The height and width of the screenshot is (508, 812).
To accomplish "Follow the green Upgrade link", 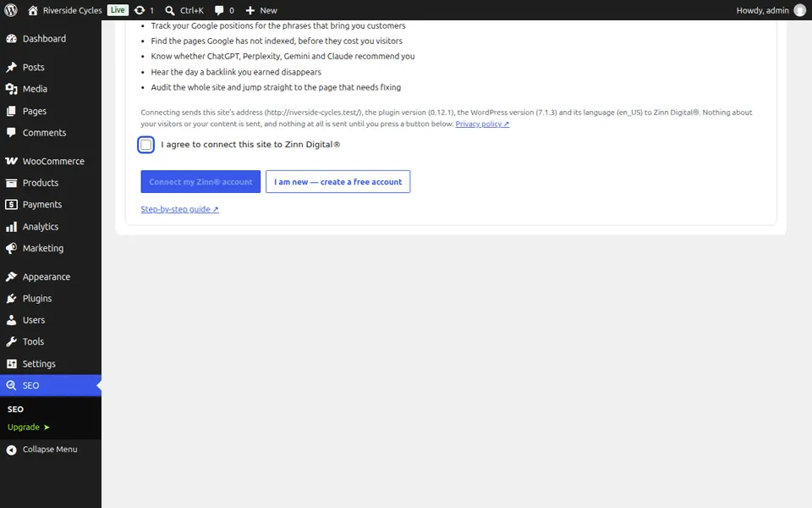I will (29, 427).
